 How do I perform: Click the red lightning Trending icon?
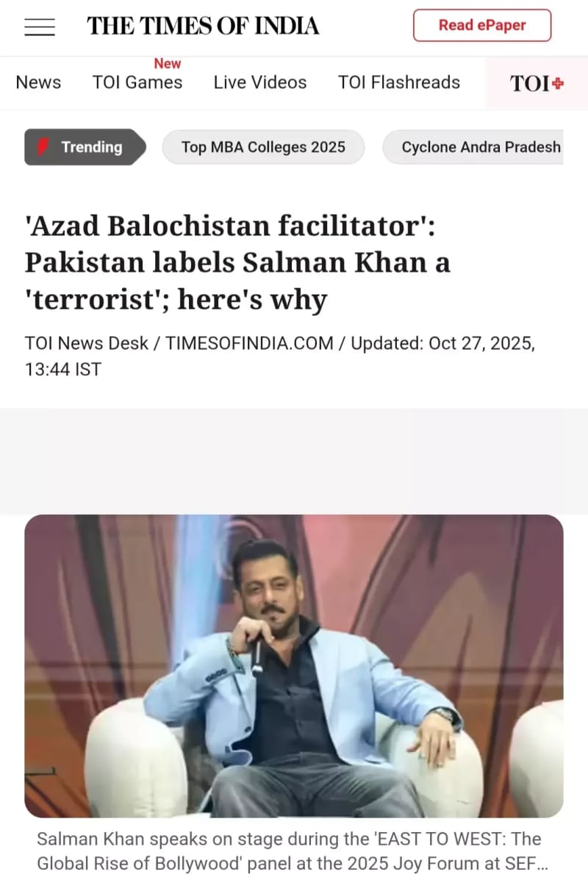[43, 147]
